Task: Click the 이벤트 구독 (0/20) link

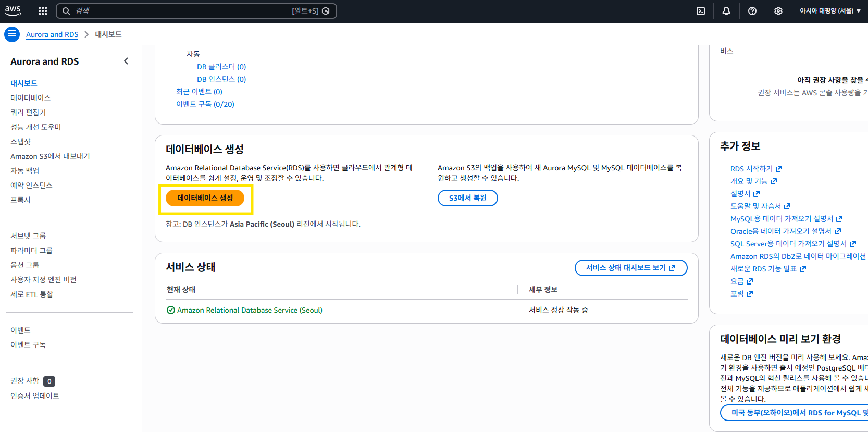Action: tap(205, 104)
